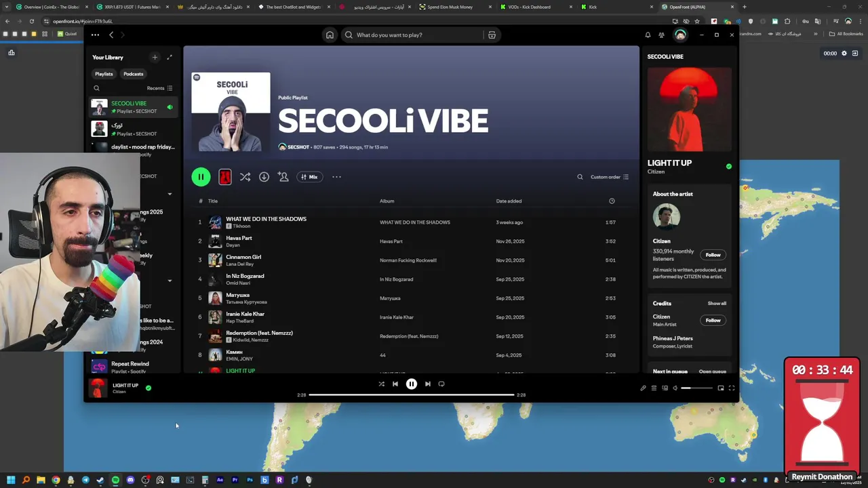The width and height of the screenshot is (868, 488).
Task: Open OpenFront leaderboard icon at left edge
Action: pyautogui.click(x=12, y=52)
